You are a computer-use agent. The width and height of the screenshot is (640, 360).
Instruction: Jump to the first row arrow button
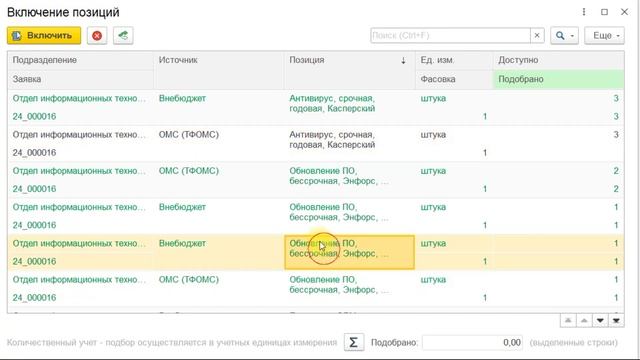[568, 320]
